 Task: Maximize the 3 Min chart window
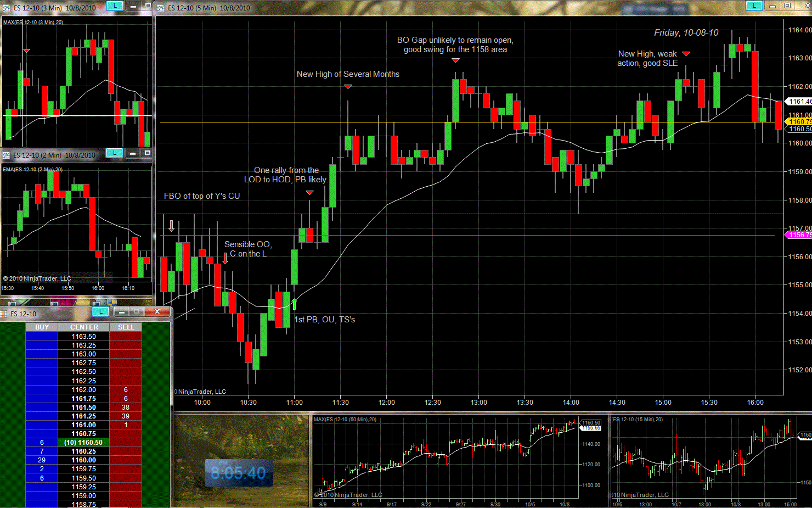click(x=147, y=5)
